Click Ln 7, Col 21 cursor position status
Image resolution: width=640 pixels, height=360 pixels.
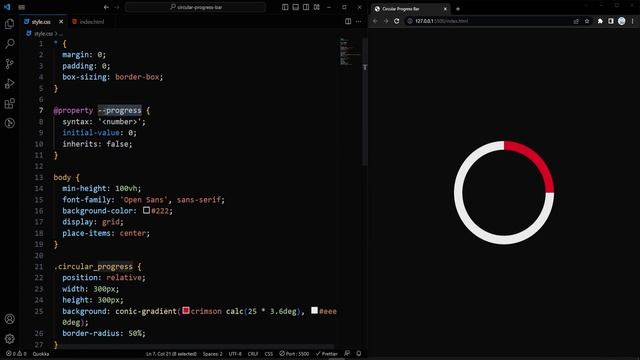(x=171, y=354)
